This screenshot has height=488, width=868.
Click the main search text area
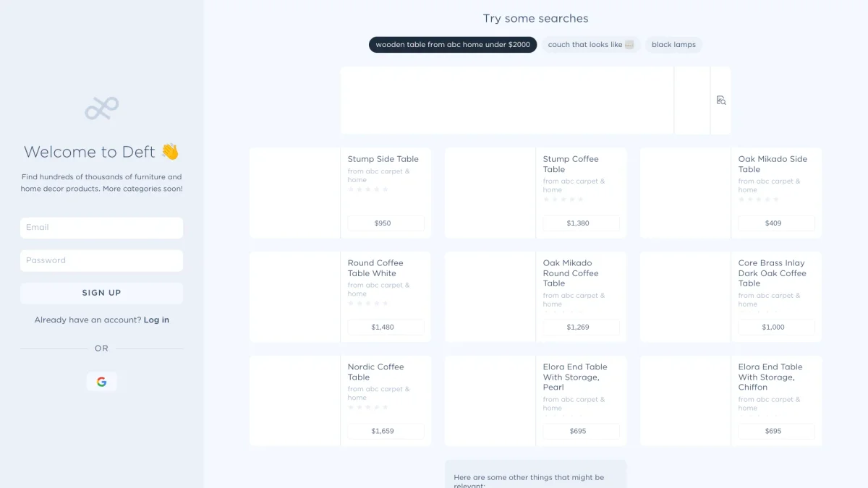pos(506,100)
